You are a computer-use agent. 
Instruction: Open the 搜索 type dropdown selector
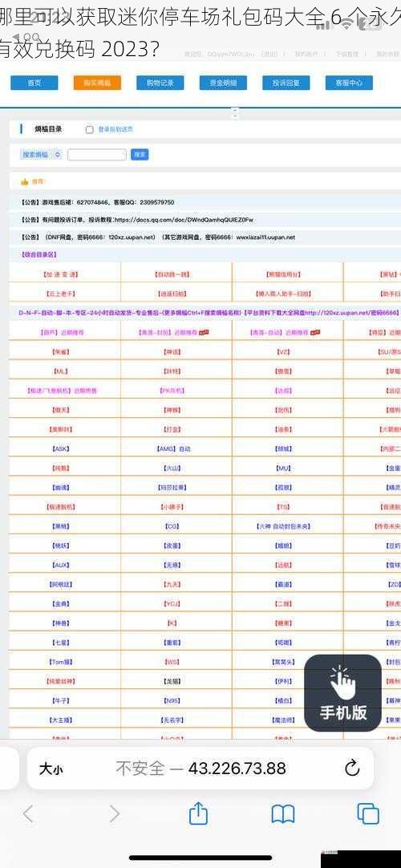[42, 155]
